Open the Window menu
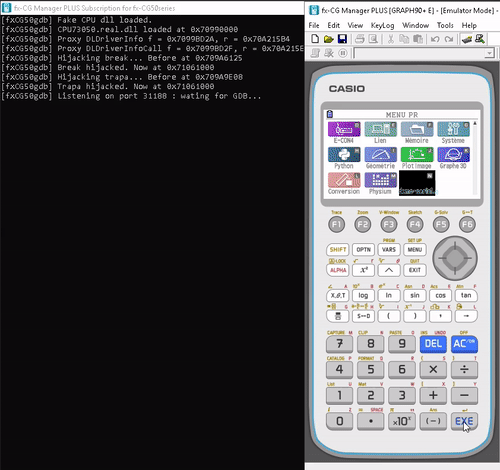The height and width of the screenshot is (470, 500). coord(415,25)
